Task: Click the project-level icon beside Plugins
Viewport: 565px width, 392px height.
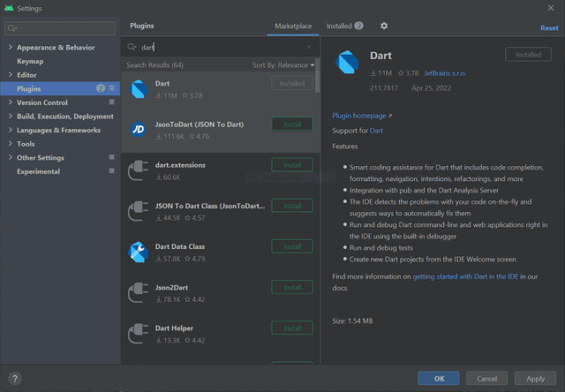Action: pos(112,88)
